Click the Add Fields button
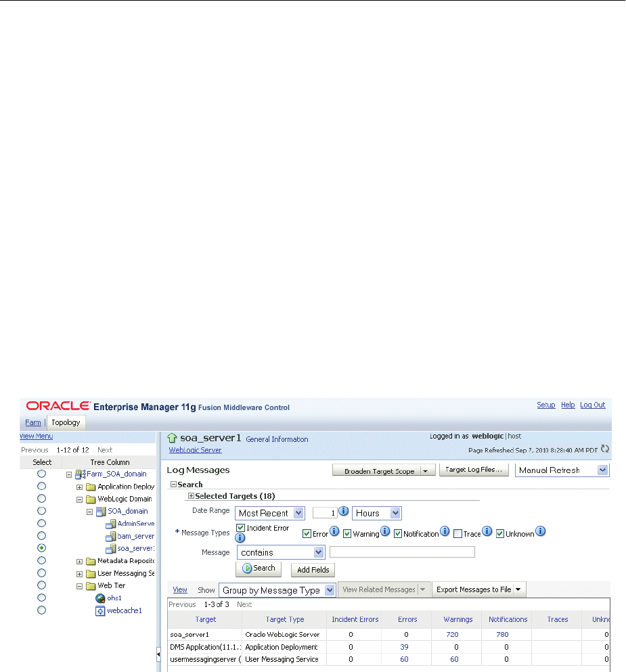 [x=313, y=570]
